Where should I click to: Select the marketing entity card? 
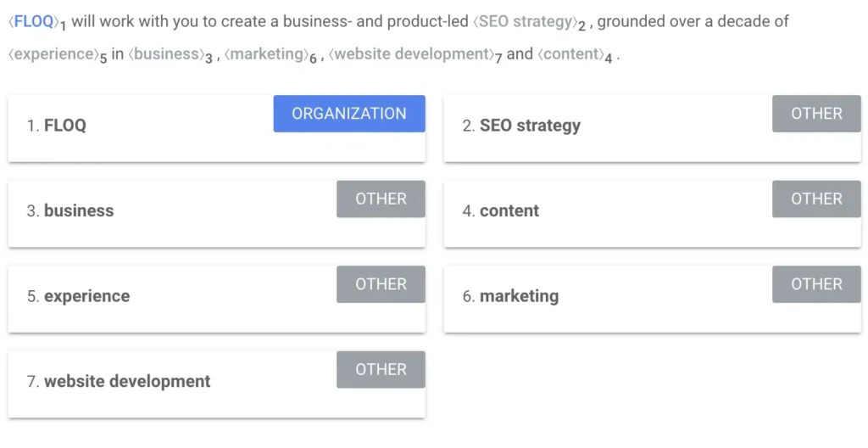click(652, 300)
